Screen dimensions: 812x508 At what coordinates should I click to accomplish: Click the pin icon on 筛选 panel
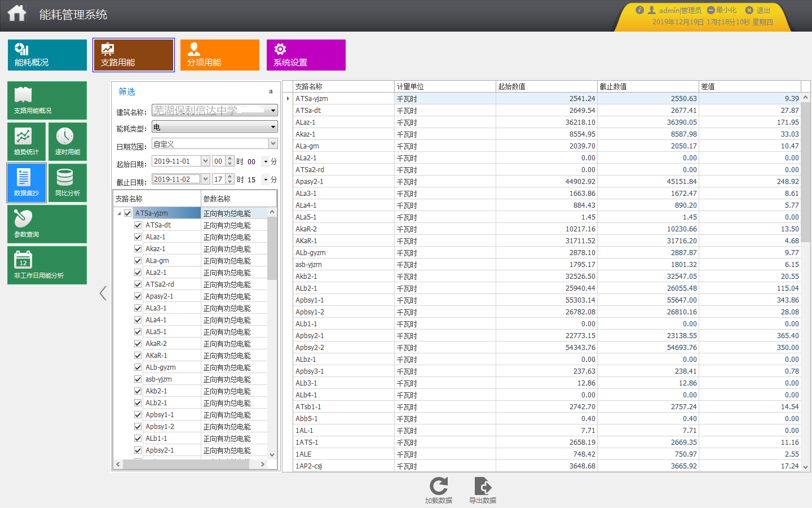tap(271, 91)
